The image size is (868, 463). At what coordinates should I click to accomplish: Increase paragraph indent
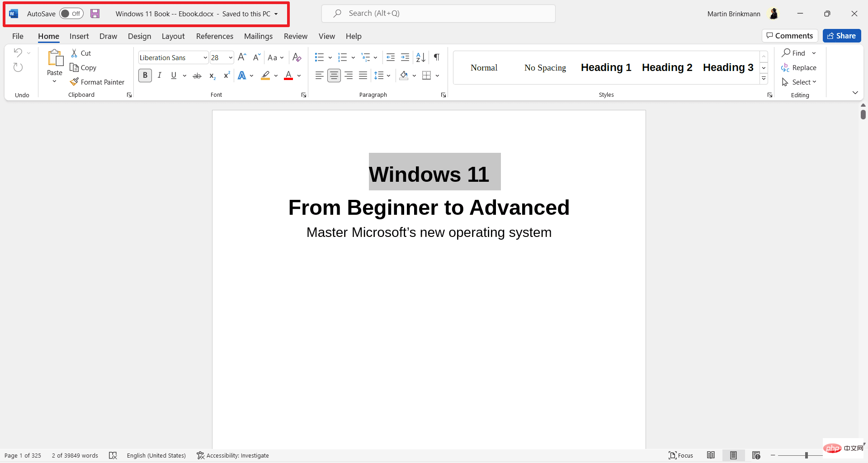point(405,57)
